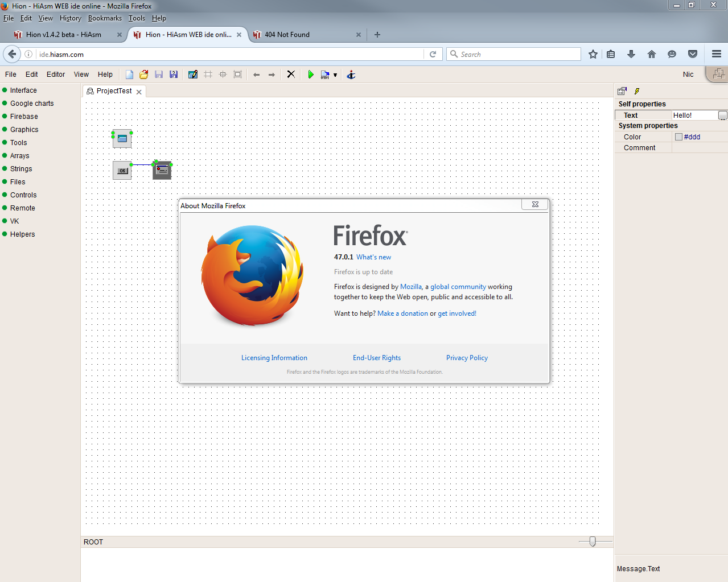Delete selection with the X toolbar icon
Viewport: 728px width, 582px height.
click(x=291, y=74)
